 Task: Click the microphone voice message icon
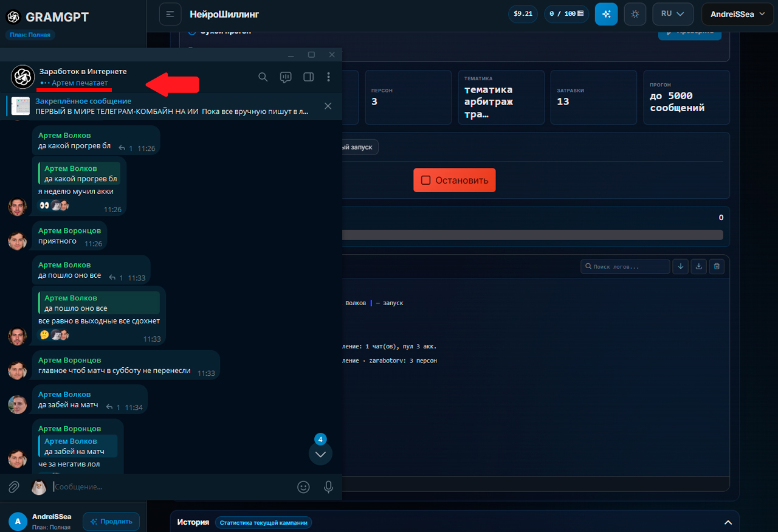pos(328,487)
